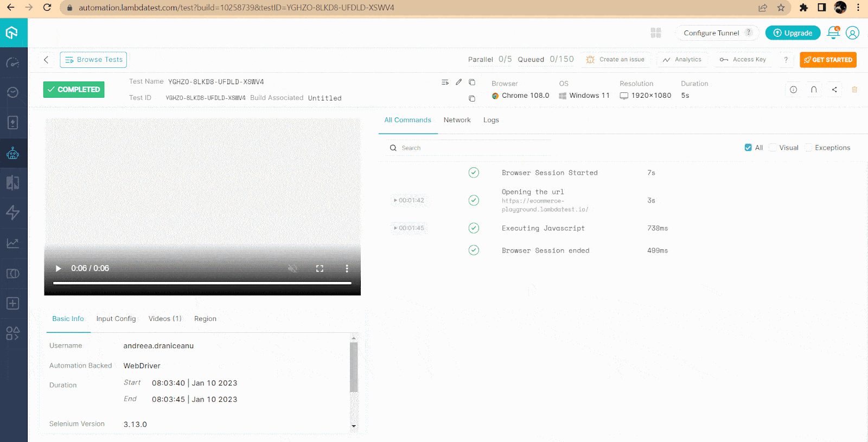Copy the test name
The height and width of the screenshot is (442, 868).
click(x=472, y=82)
